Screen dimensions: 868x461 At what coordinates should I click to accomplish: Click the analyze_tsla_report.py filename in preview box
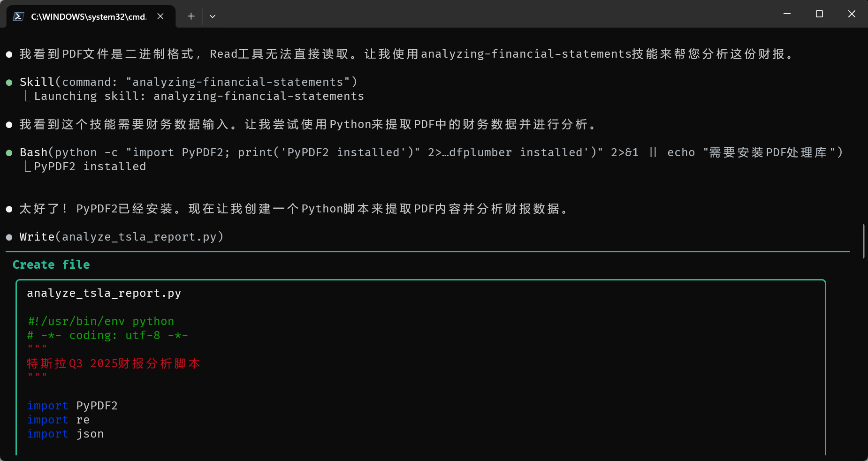point(104,293)
